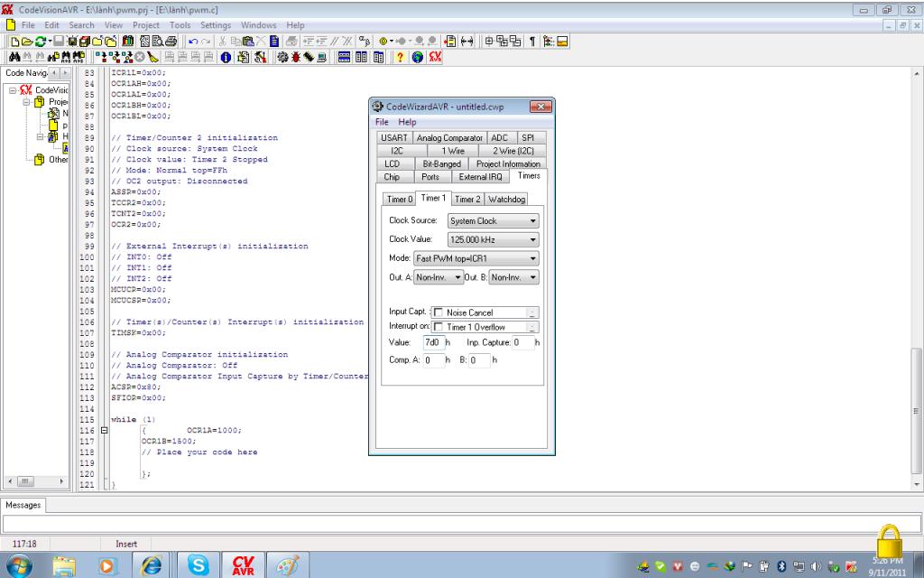Image resolution: width=924 pixels, height=578 pixels.
Task: Open the Analog Comparator tab
Action: [449, 138]
